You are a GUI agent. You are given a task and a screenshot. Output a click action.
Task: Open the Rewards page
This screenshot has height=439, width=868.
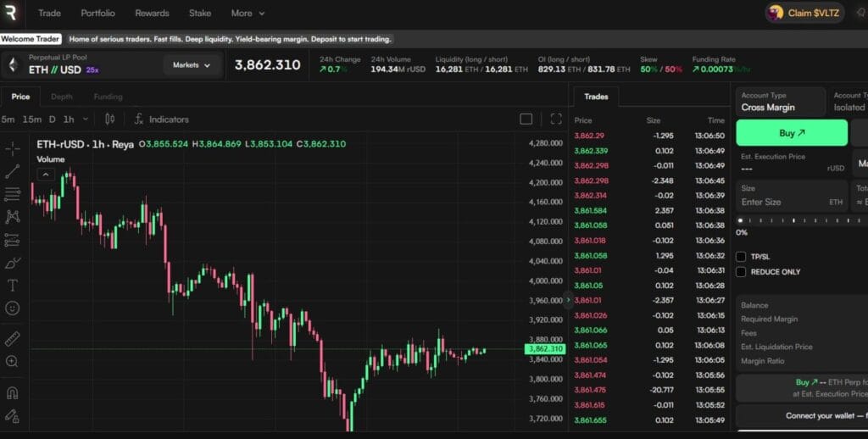point(153,13)
